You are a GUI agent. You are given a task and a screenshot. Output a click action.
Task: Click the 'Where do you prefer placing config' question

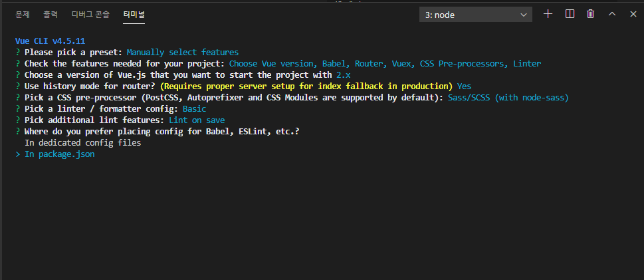(x=161, y=132)
